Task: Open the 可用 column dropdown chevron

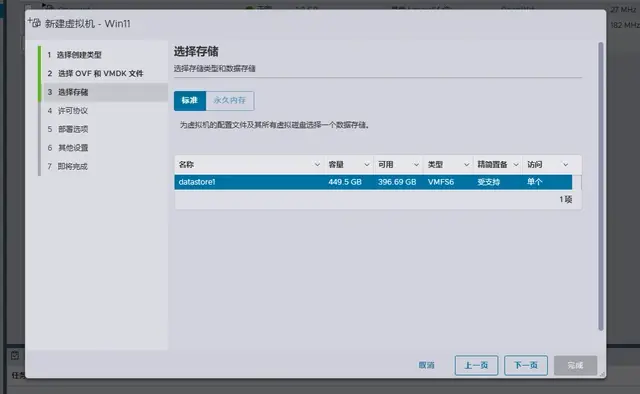Action: (x=416, y=165)
